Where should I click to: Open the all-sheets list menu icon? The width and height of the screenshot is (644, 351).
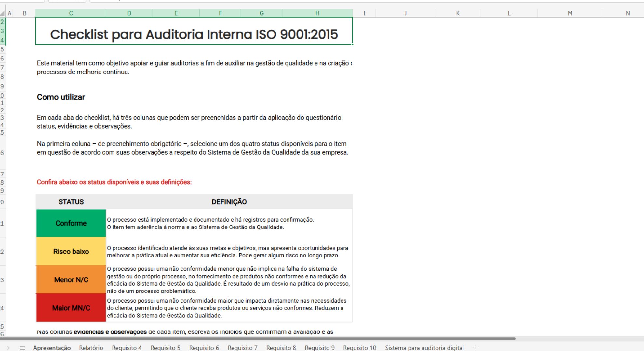pos(22,348)
